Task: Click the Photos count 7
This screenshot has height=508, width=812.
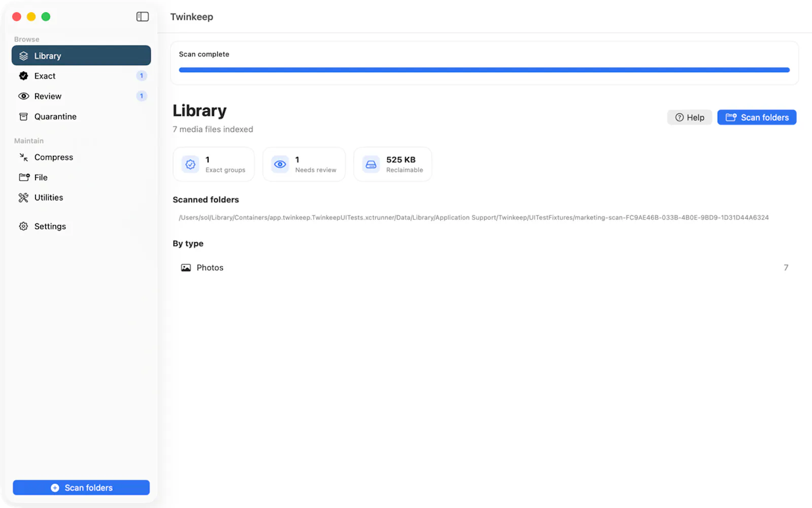Action: pyautogui.click(x=786, y=268)
